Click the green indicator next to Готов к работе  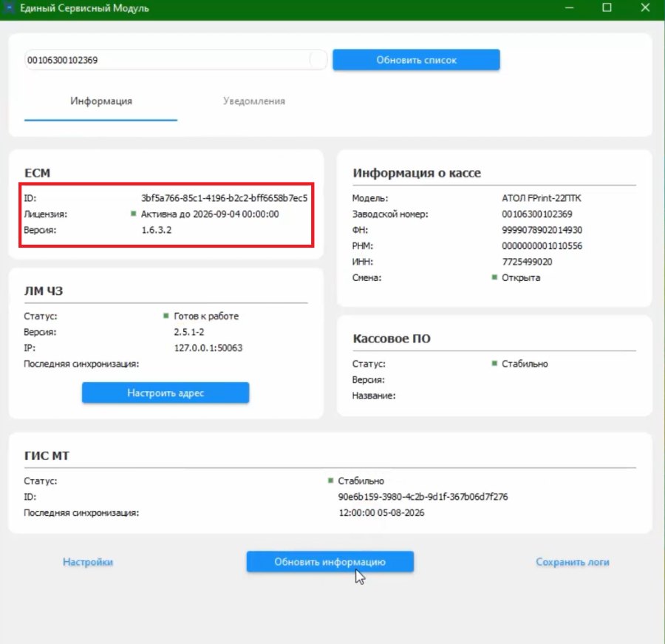166,316
